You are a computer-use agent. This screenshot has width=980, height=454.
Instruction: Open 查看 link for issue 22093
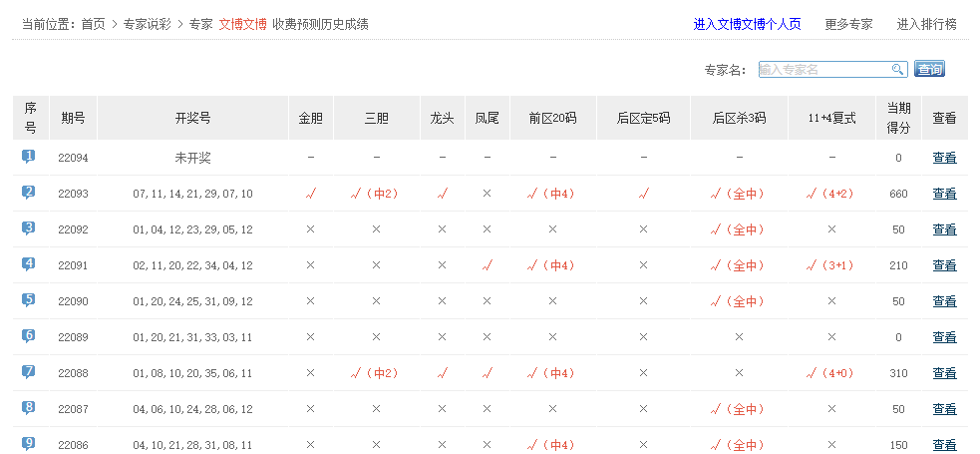(x=944, y=194)
